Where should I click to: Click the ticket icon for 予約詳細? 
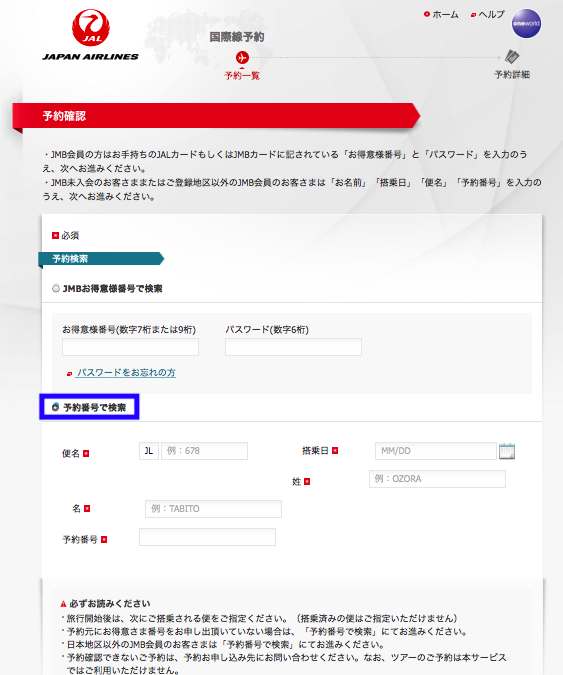click(512, 56)
